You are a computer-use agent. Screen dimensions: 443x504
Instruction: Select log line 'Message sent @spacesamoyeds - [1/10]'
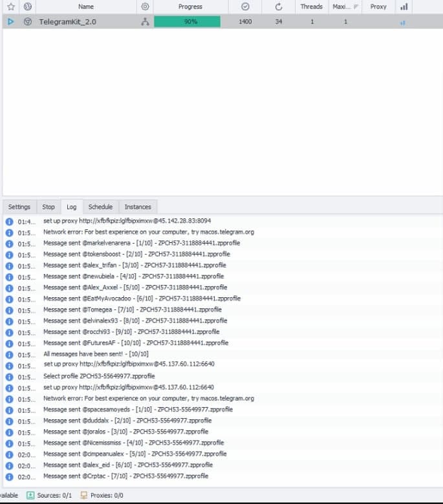[138, 410]
